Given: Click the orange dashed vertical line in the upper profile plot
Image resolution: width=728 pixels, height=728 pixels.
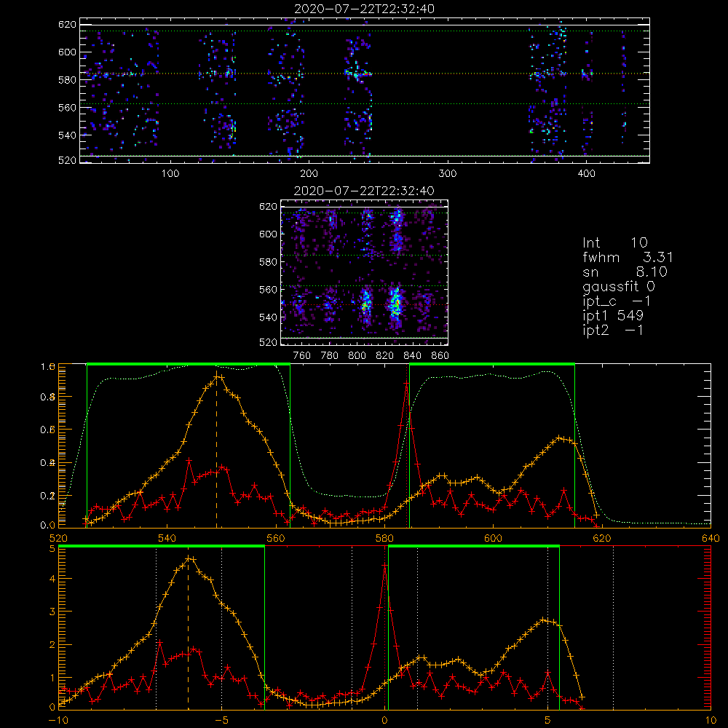Looking at the screenshot, I should (x=216, y=451).
